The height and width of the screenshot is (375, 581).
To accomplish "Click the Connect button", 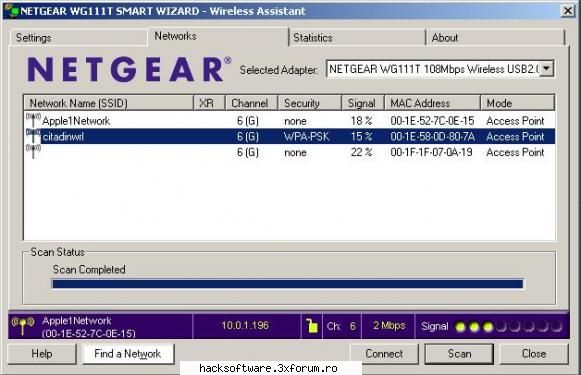I will tap(384, 354).
